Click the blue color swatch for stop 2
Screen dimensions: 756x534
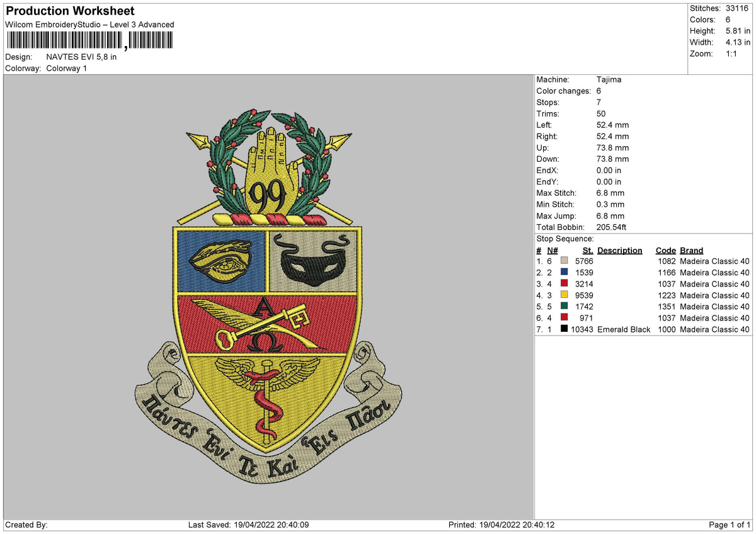pyautogui.click(x=564, y=272)
